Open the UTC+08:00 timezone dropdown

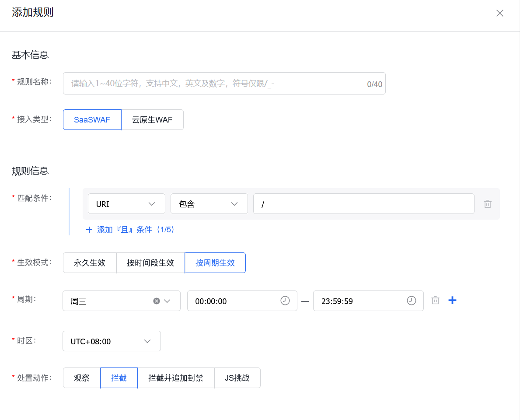coord(112,341)
